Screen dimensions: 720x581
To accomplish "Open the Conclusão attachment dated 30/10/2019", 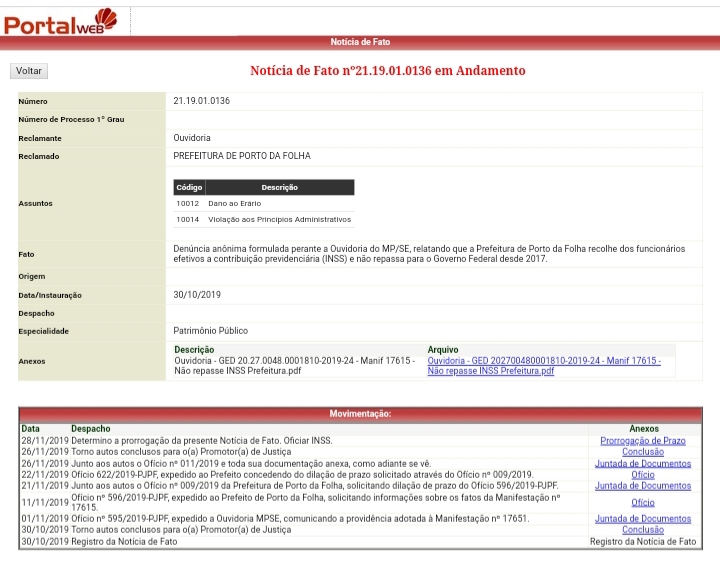I will point(642,530).
